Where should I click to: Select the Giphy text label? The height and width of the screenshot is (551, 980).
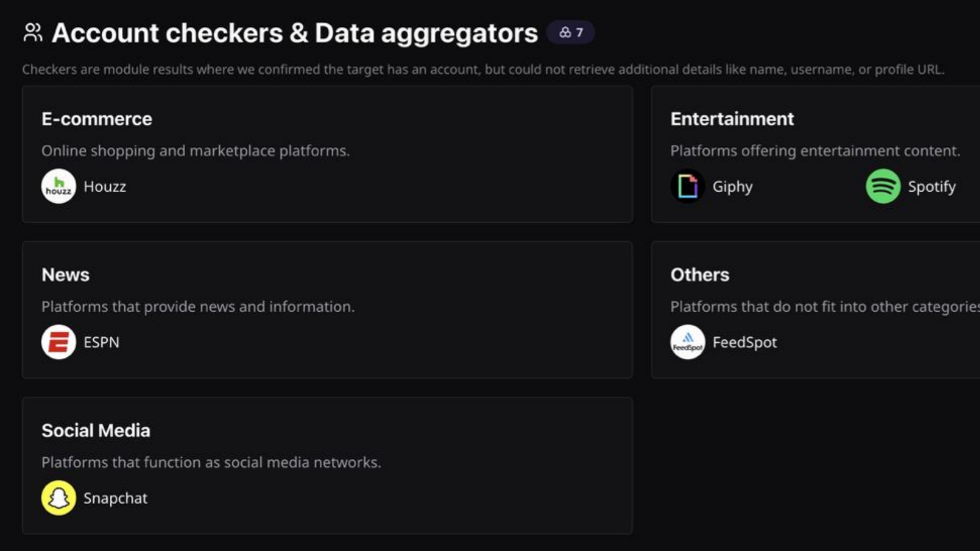[x=732, y=186]
